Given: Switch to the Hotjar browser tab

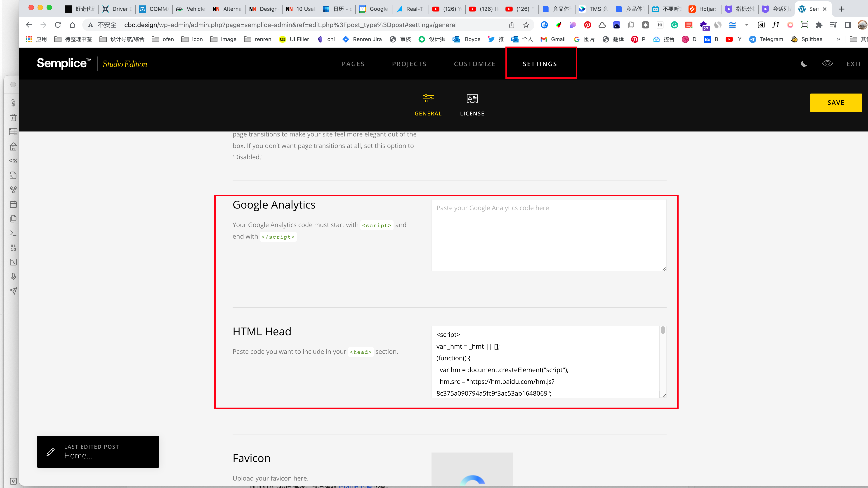Looking at the screenshot, I should coord(703,9).
